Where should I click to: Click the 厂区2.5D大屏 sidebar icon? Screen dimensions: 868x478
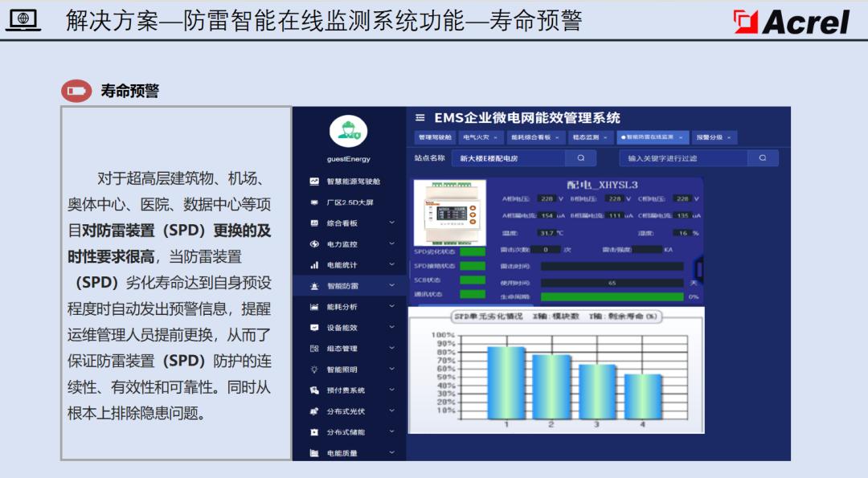314,202
